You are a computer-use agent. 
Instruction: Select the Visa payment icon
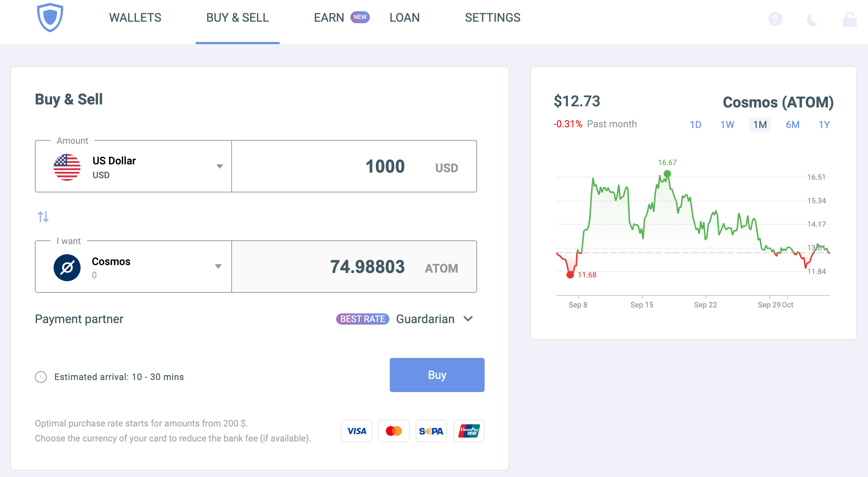pyautogui.click(x=356, y=431)
